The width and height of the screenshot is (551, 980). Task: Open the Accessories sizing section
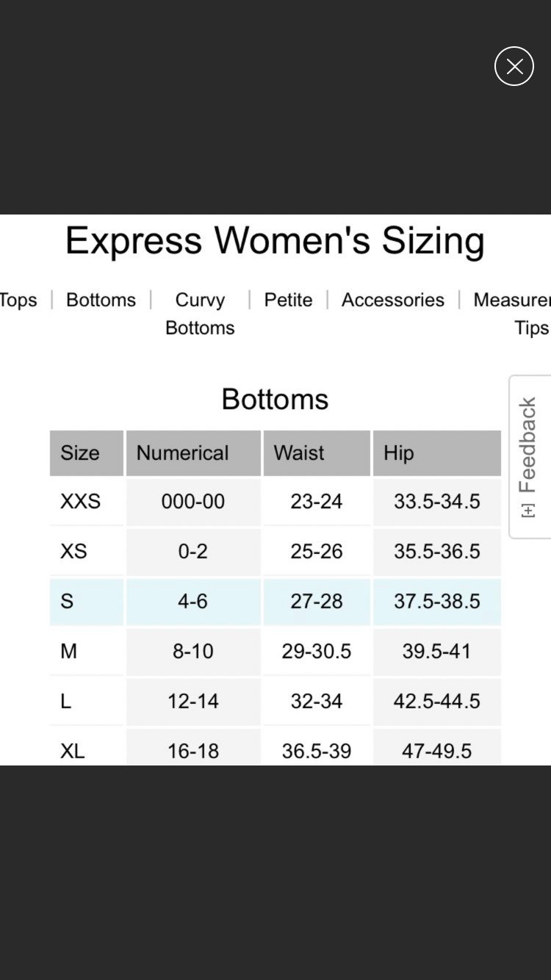[393, 300]
